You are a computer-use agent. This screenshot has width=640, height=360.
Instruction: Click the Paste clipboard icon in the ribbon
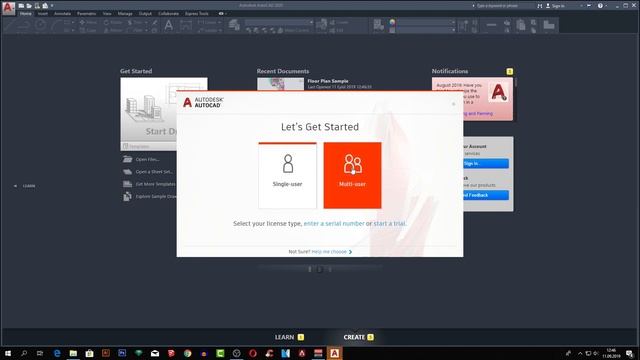(x=521, y=25)
